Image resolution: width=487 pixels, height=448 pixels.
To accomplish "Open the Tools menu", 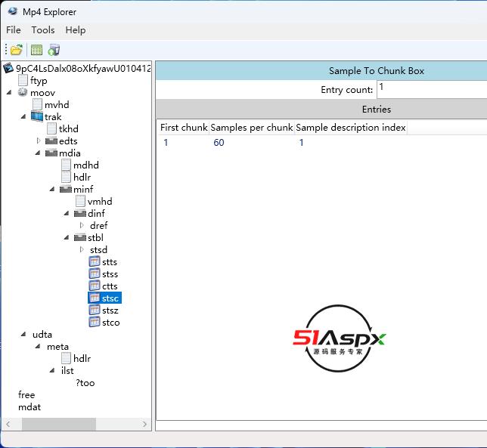I will pyautogui.click(x=43, y=30).
